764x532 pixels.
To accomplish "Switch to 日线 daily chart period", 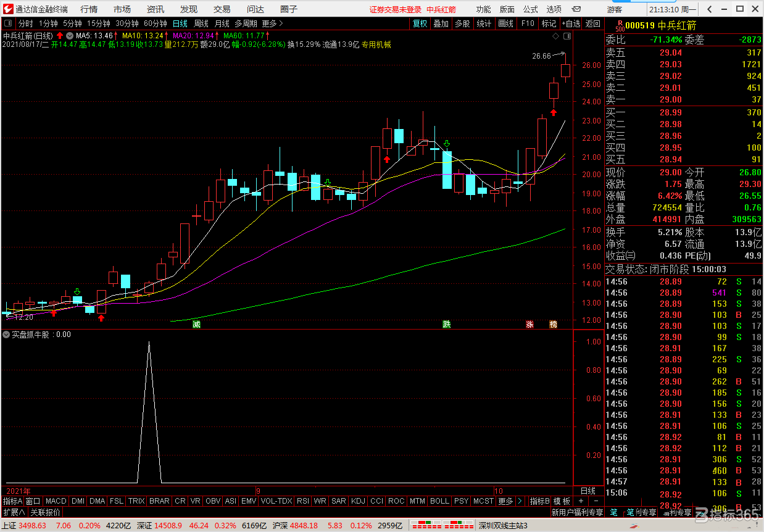I will [180, 23].
